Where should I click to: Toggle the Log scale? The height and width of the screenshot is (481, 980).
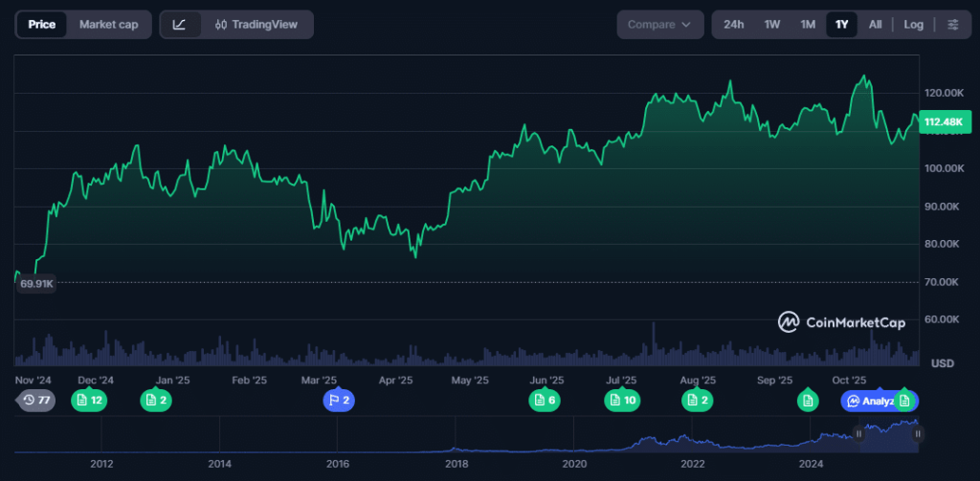[913, 24]
